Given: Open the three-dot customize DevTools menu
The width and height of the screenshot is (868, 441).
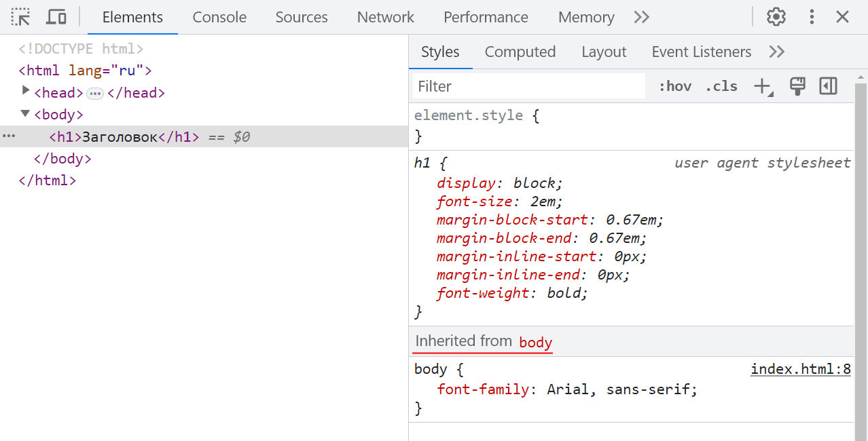Looking at the screenshot, I should [x=811, y=17].
